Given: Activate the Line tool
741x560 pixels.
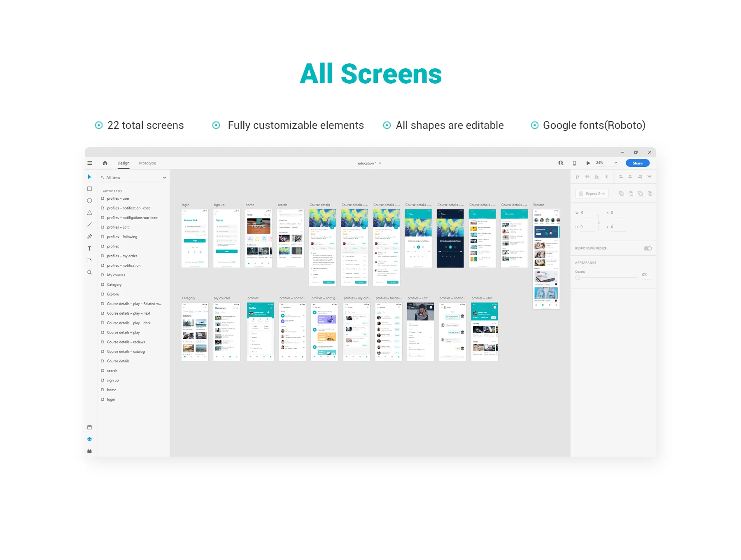Looking at the screenshot, I should pyautogui.click(x=89, y=224).
